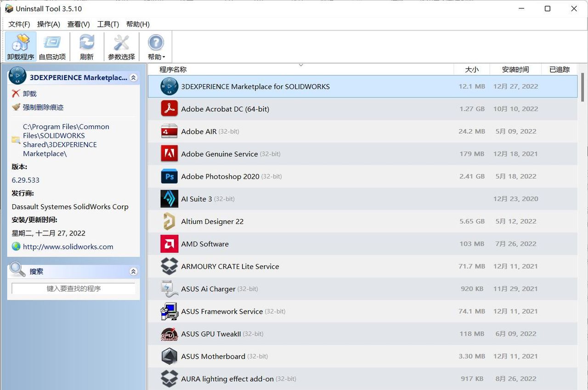This screenshot has height=390, width=588.
Task: Open the 查看(V) menu
Action: (79, 24)
